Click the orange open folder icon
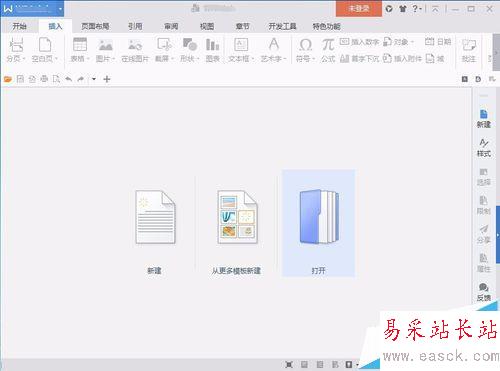 [8, 79]
